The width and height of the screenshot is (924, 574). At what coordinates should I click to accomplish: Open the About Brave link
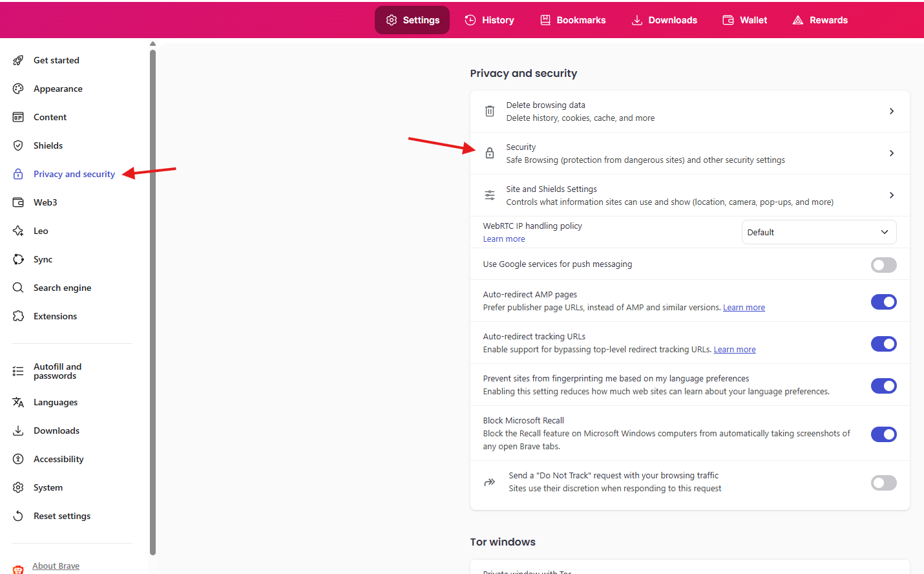coord(56,566)
